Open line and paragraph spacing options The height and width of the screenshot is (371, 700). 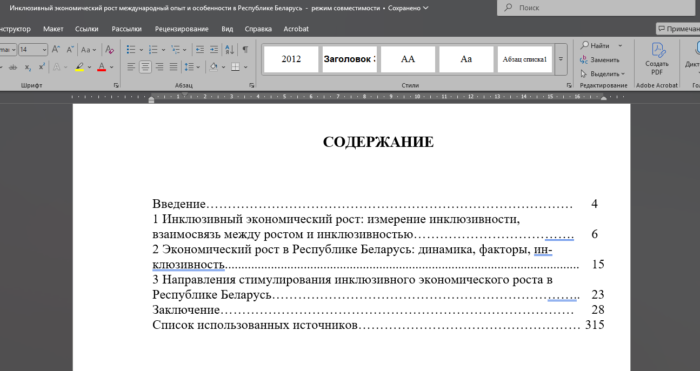tap(192, 67)
